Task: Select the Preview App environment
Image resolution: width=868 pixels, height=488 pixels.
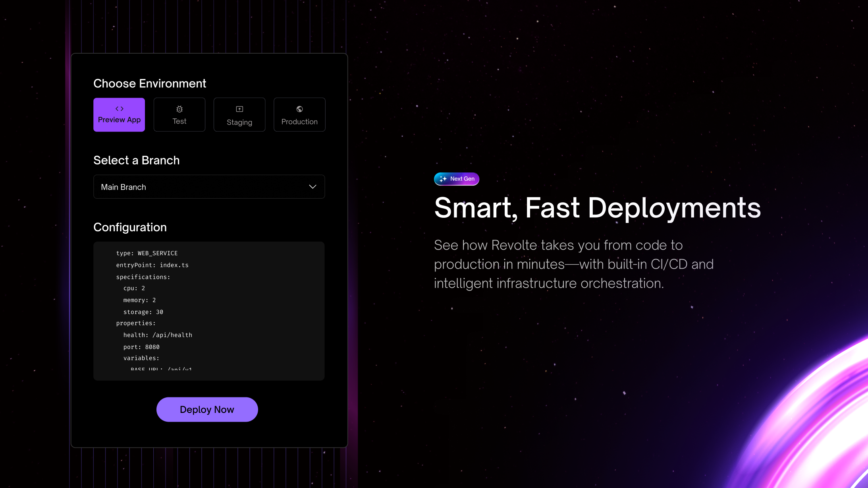Action: 119,115
